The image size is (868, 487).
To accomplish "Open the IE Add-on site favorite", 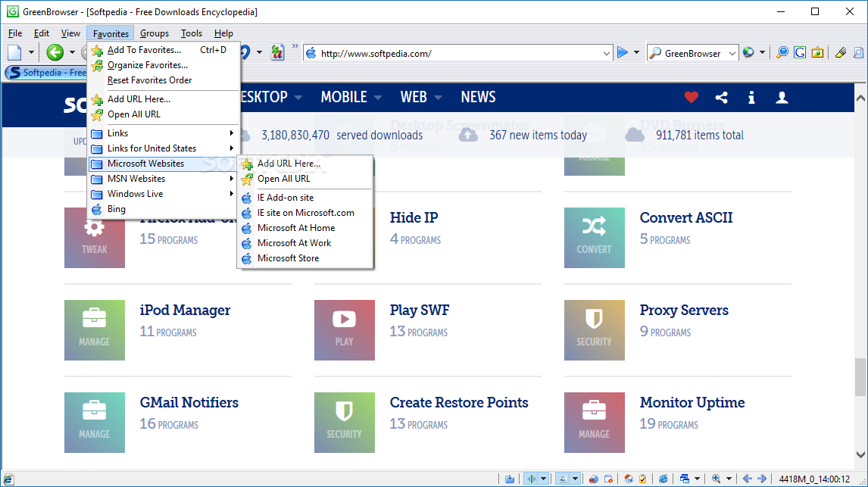I will point(305,198).
